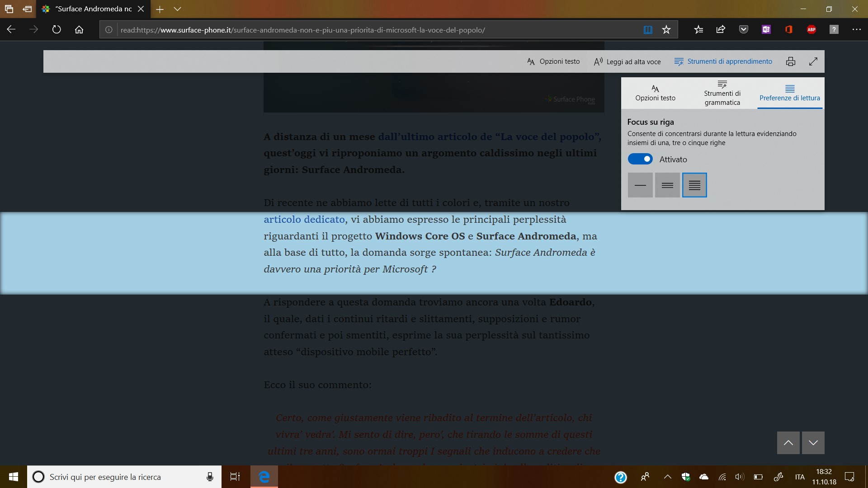Image resolution: width=868 pixels, height=488 pixels.
Task: Show tabs set aside
Action: tap(9, 9)
